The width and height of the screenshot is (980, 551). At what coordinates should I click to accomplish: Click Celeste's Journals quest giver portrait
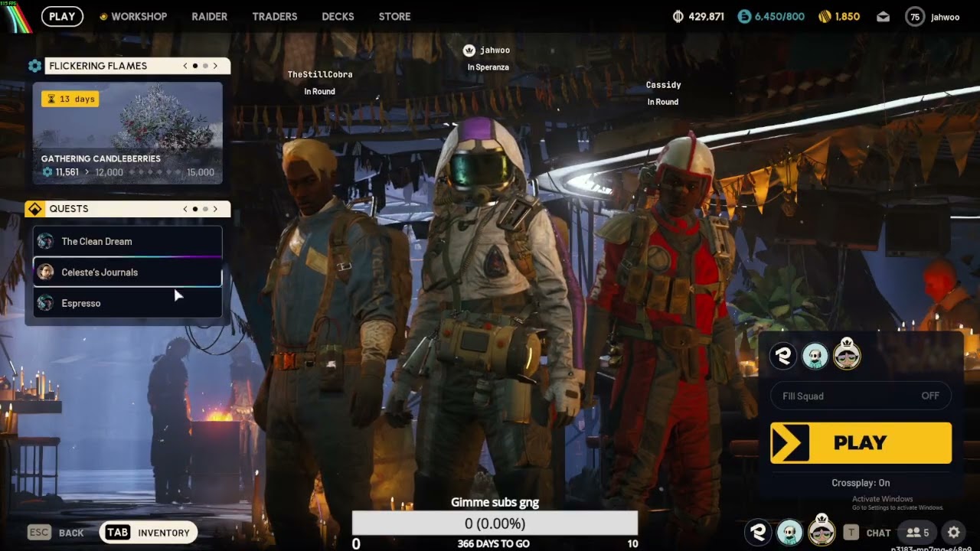(46, 272)
